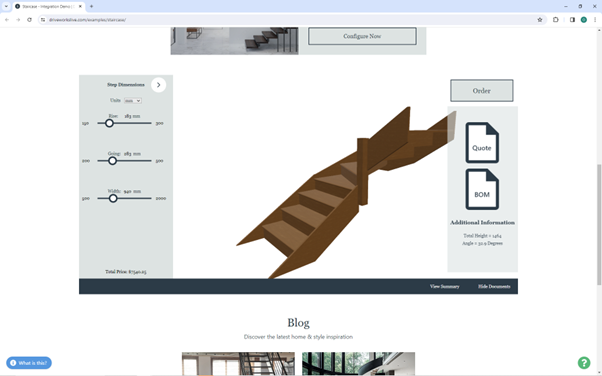Viewport: 602px width, 376px height.
Task: Open the browser side panel icon
Action: (572, 20)
